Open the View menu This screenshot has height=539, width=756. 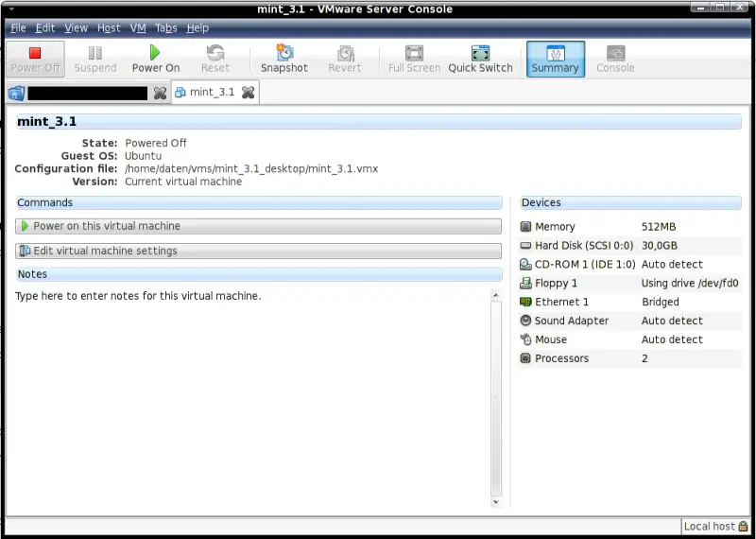[x=77, y=28]
